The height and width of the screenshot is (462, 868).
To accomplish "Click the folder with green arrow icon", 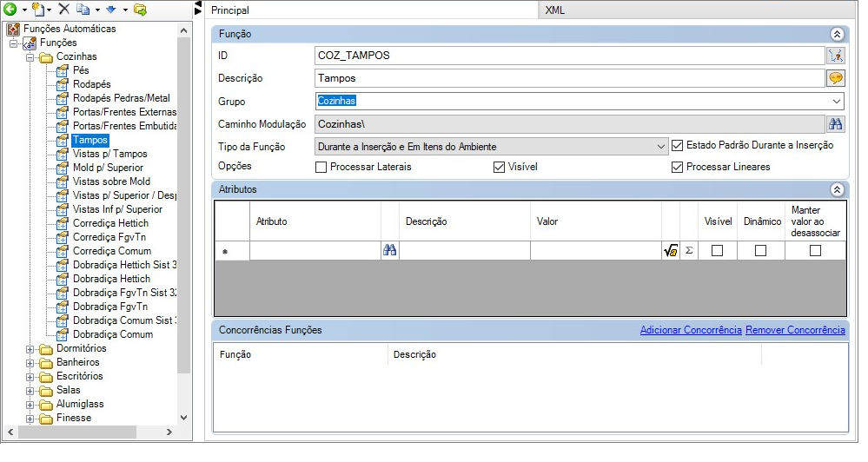I will coord(140,10).
